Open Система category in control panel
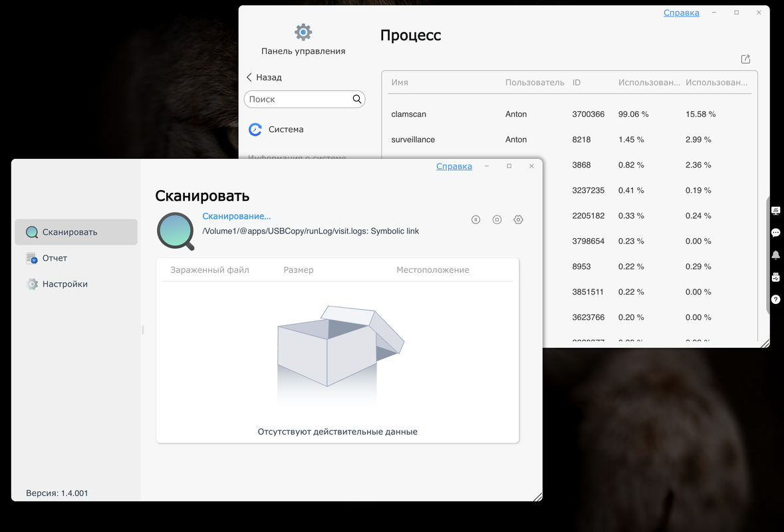 click(285, 129)
